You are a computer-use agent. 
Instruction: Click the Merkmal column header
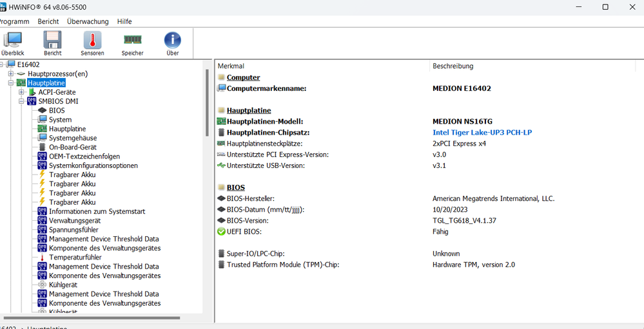(231, 66)
